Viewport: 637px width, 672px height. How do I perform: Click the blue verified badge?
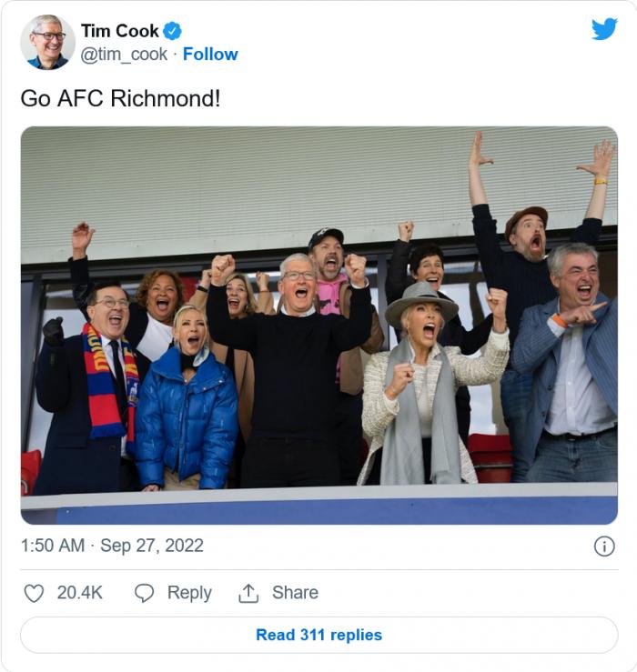(173, 30)
